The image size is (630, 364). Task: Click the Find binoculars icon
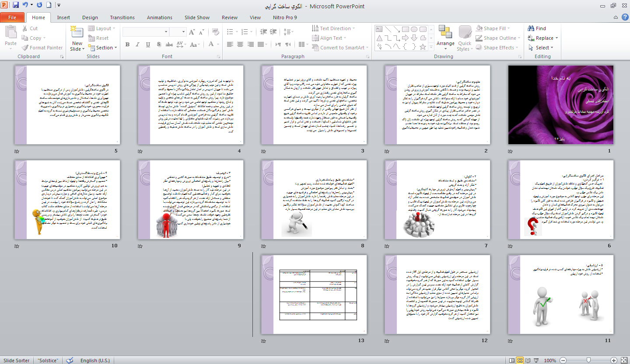pyautogui.click(x=531, y=28)
